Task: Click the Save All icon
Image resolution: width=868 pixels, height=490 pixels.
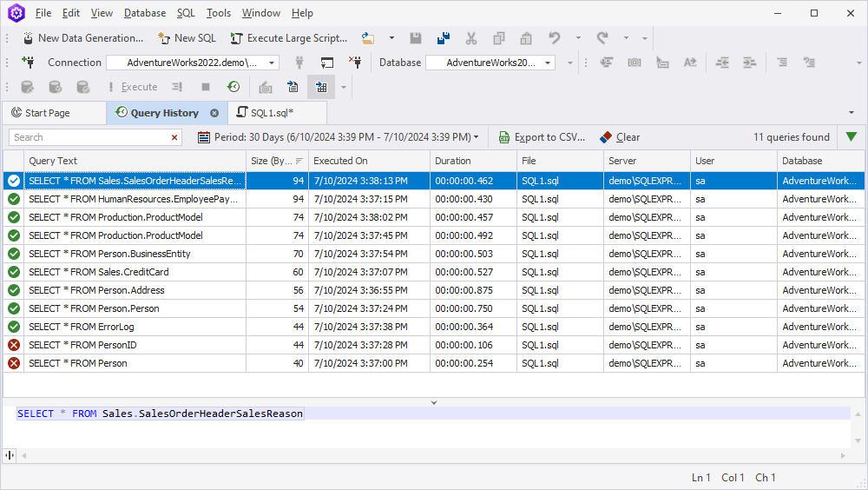Action: pos(444,38)
